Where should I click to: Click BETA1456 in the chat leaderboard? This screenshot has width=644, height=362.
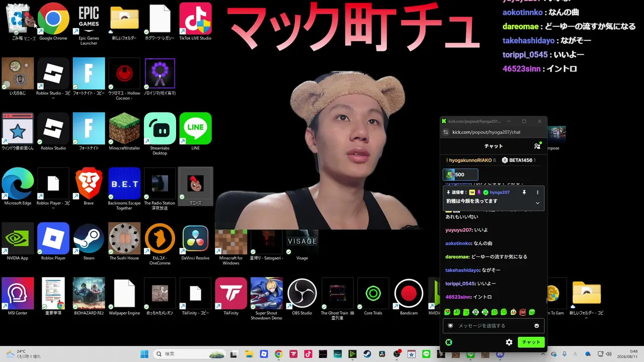tap(520, 160)
